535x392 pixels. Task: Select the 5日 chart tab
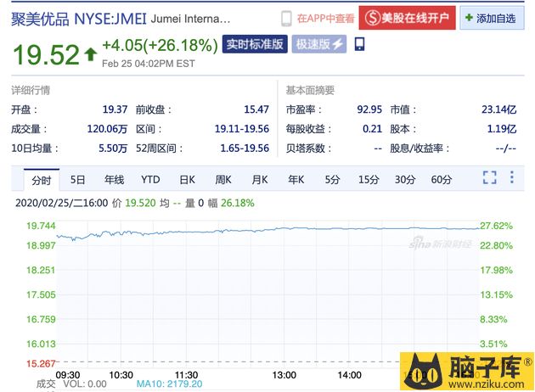click(77, 180)
